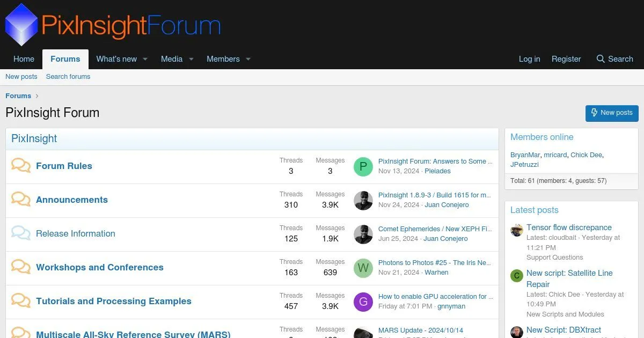
Task: Open the Release Information forum
Action: coord(76,233)
